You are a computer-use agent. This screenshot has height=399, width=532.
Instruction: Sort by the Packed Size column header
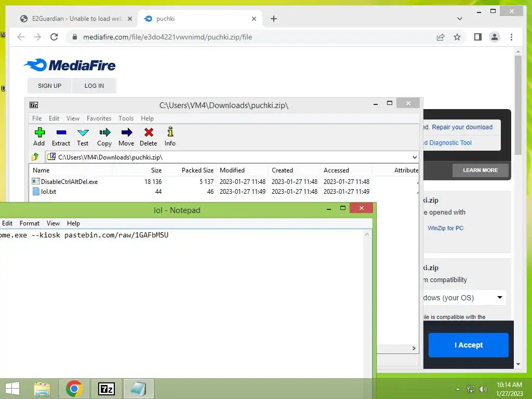[x=190, y=170]
